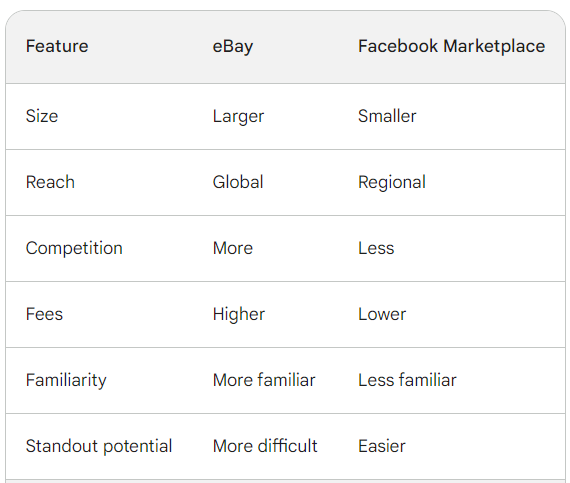Click the Smaller cell under Facebook Marketplace
Screen dimensions: 570x483
click(387, 116)
